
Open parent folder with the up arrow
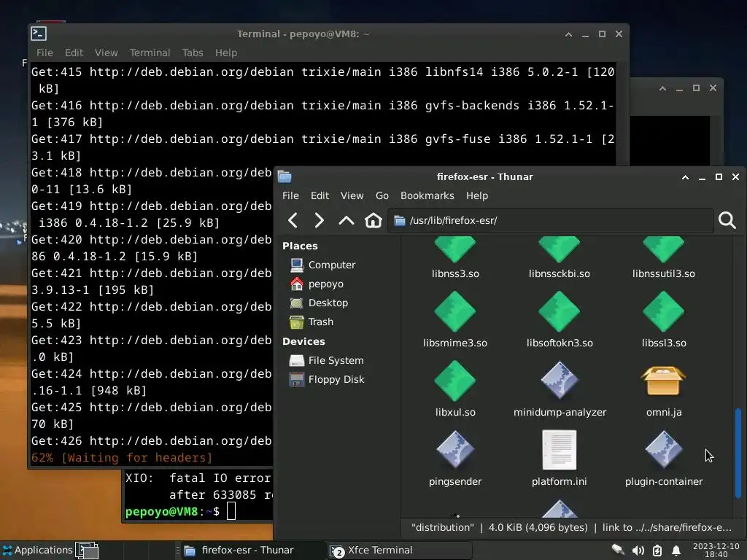(x=347, y=220)
